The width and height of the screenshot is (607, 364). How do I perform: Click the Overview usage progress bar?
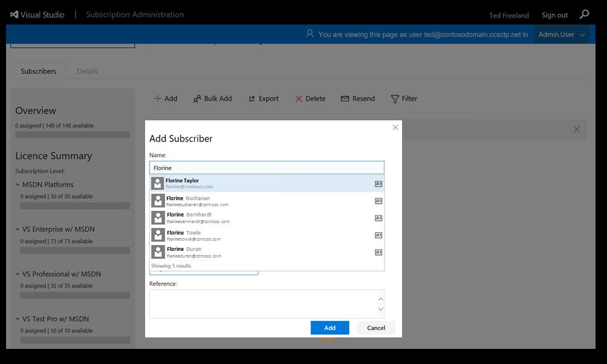73,135
